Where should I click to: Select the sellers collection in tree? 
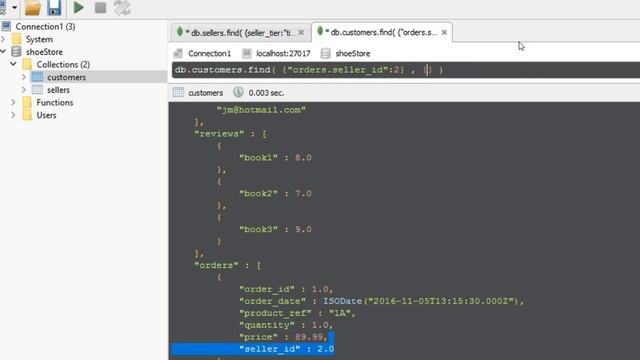point(58,90)
